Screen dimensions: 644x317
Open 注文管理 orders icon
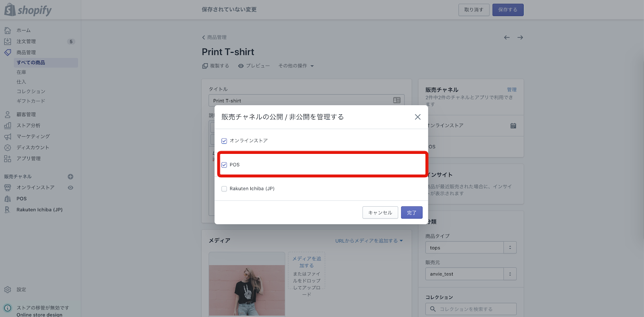pyautogui.click(x=8, y=41)
